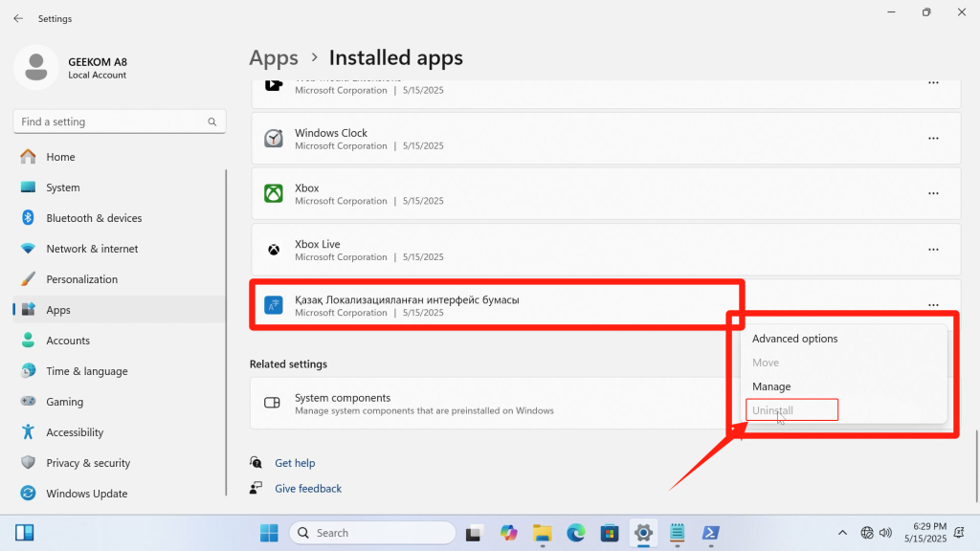The height and width of the screenshot is (551, 980).
Task: Click the clock and date in taskbar
Action: (925, 533)
